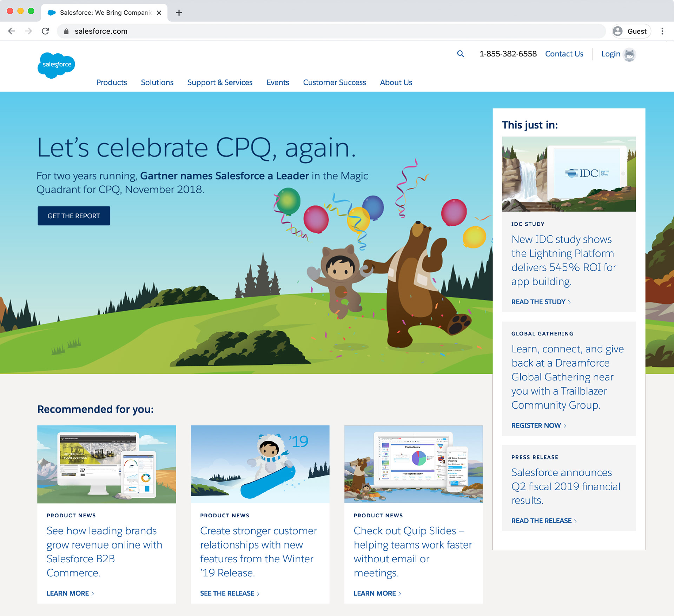Close the Salesforce browser tab
The height and width of the screenshot is (616, 674).
point(159,13)
